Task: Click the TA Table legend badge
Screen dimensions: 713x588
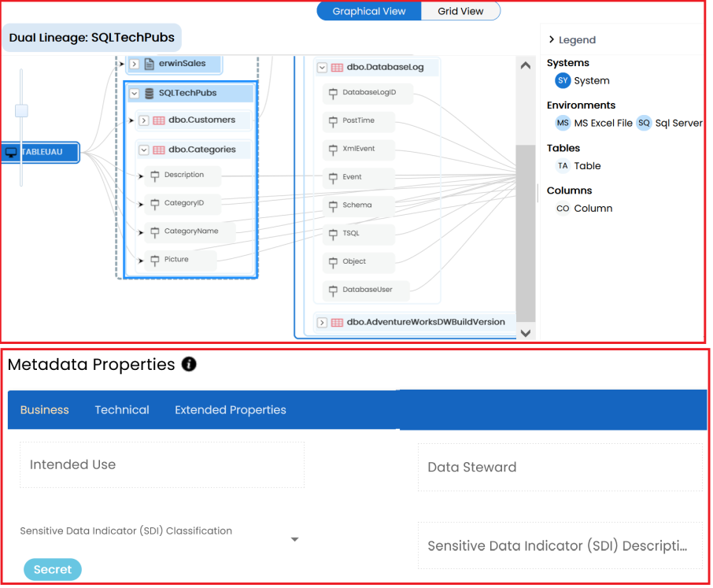Action: pyautogui.click(x=563, y=166)
